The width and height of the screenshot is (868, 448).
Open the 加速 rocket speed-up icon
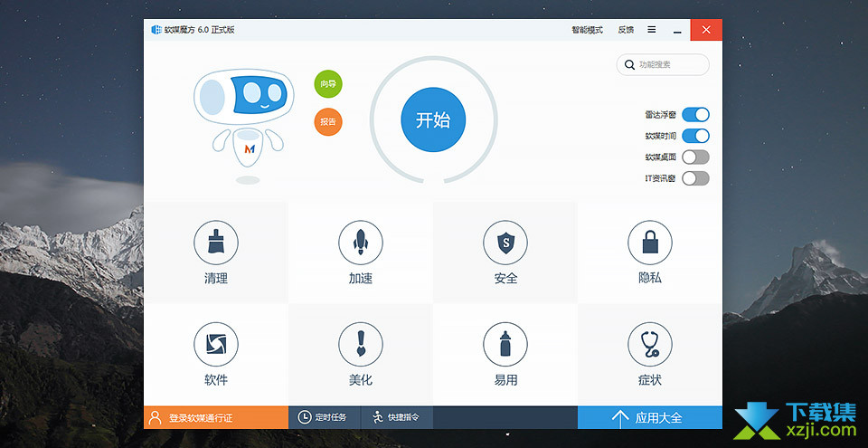click(x=361, y=243)
